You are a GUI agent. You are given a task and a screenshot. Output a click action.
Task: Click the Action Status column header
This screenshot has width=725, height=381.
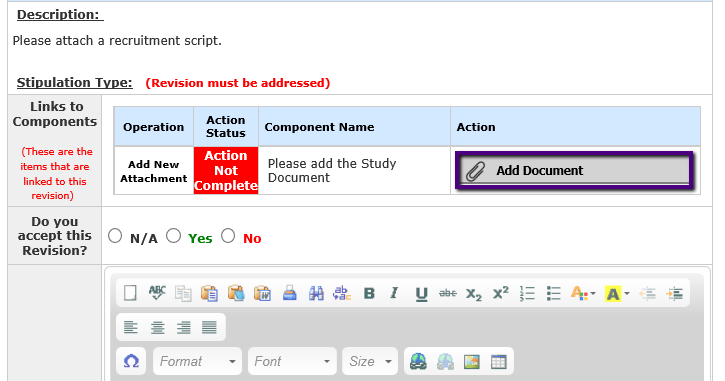(x=226, y=126)
